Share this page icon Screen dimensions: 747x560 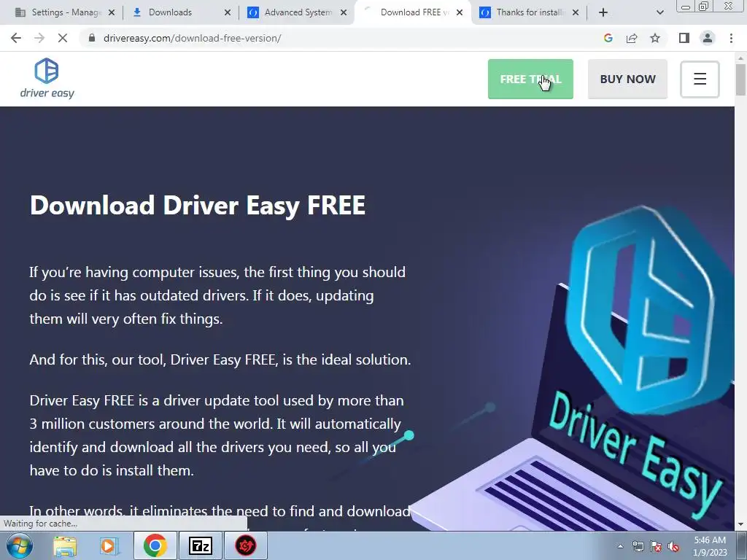(x=632, y=38)
